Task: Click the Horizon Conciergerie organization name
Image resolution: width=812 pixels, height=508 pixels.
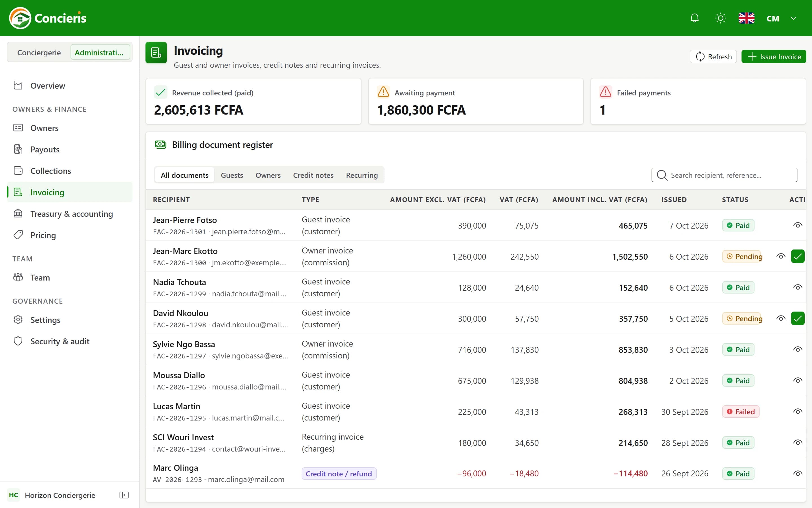Action: point(60,495)
